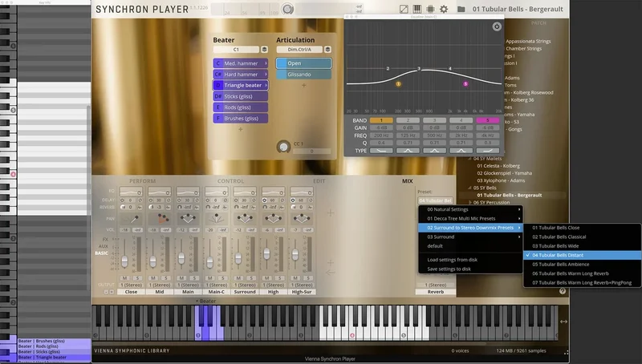Open Reverb channel output 1 (Stereo) dropdown
This screenshot has width=642, height=364.
click(x=436, y=285)
